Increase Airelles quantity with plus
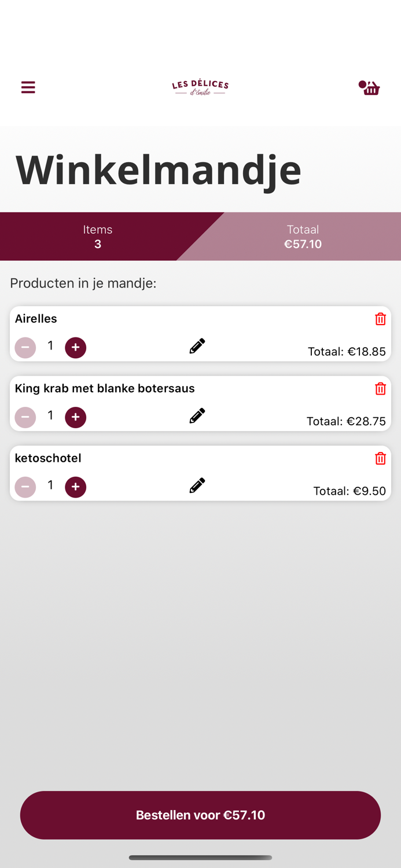The width and height of the screenshot is (401, 868). [75, 348]
